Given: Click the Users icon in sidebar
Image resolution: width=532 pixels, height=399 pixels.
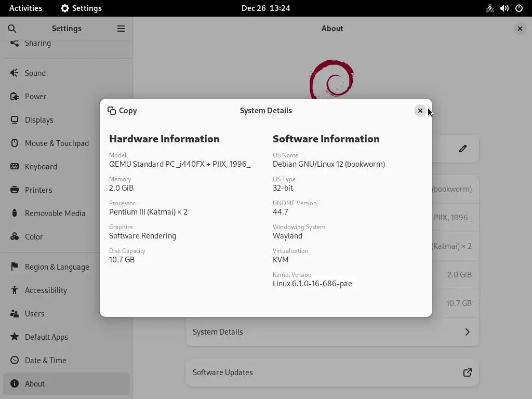Looking at the screenshot, I should 14,313.
